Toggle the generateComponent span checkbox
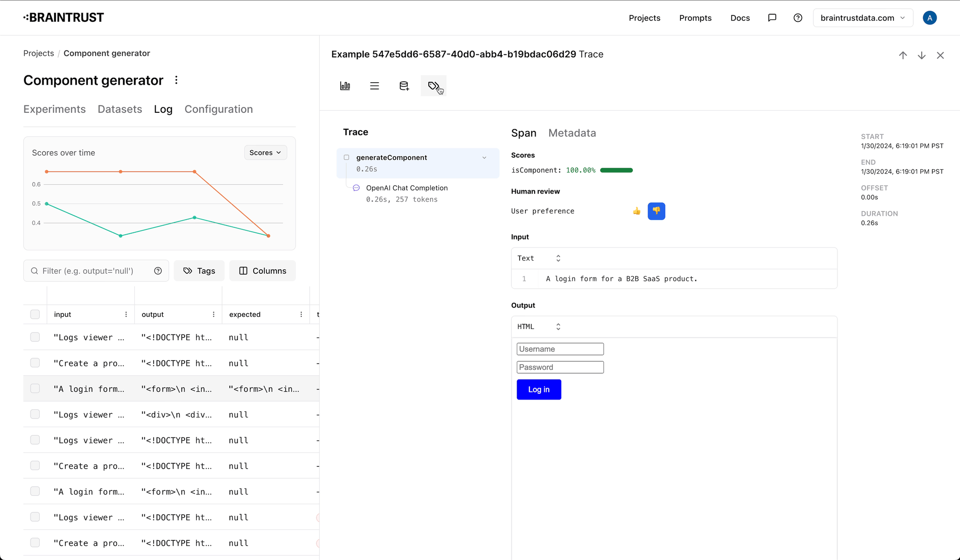This screenshot has height=560, width=960. click(x=347, y=157)
